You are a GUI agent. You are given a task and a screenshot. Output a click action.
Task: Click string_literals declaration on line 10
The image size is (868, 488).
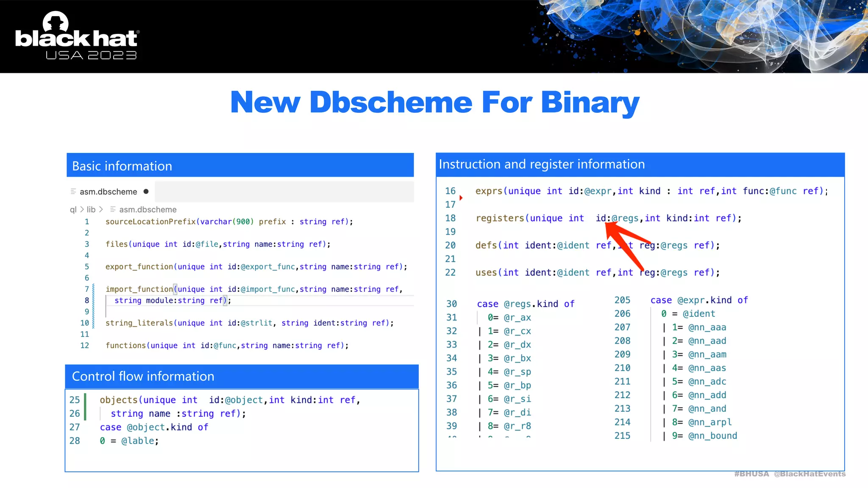(250, 323)
